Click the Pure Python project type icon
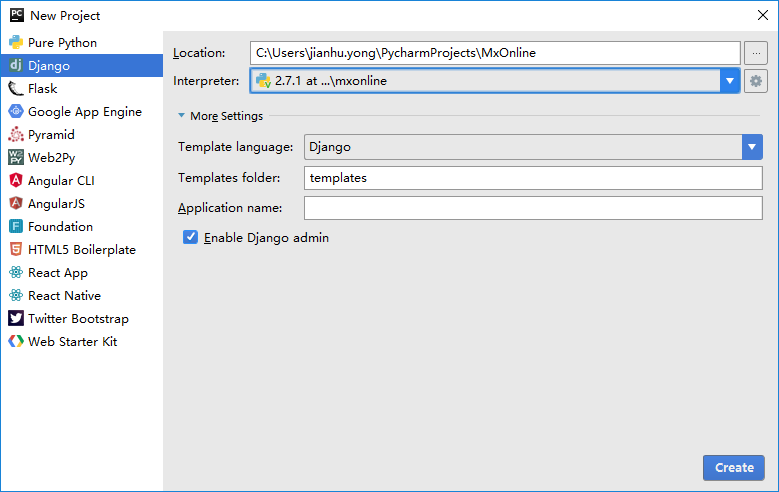The height and width of the screenshot is (492, 779). click(x=16, y=43)
